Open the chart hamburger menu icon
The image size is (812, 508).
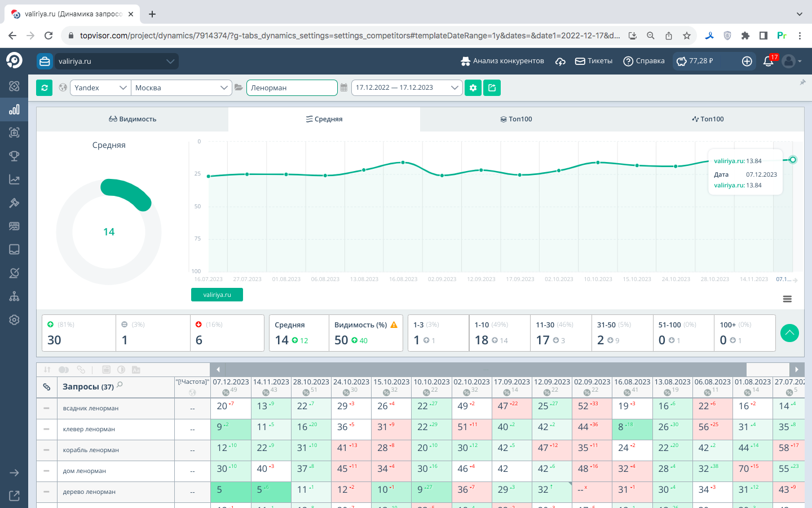tap(787, 299)
